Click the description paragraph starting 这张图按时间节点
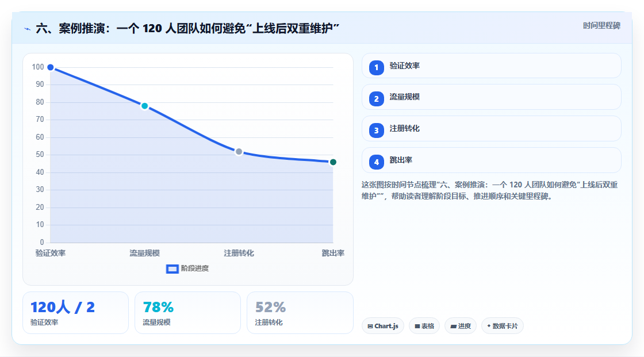 pyautogui.click(x=489, y=191)
